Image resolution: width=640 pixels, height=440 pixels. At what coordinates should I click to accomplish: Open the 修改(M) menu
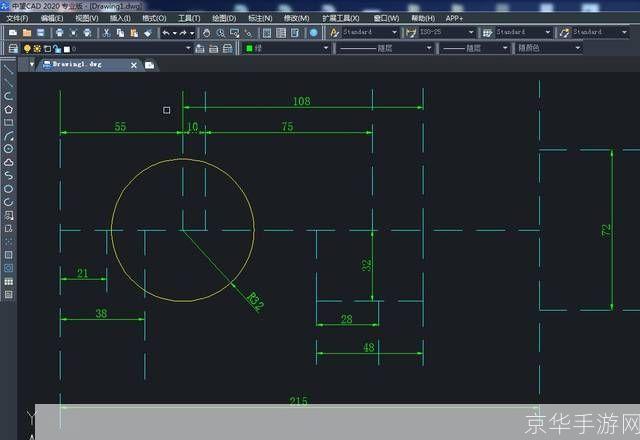(296, 18)
